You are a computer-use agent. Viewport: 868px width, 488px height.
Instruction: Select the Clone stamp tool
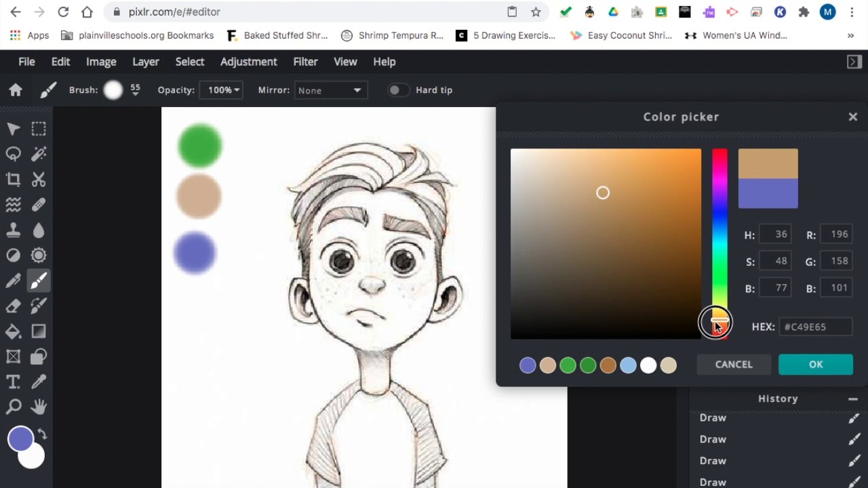tap(13, 230)
